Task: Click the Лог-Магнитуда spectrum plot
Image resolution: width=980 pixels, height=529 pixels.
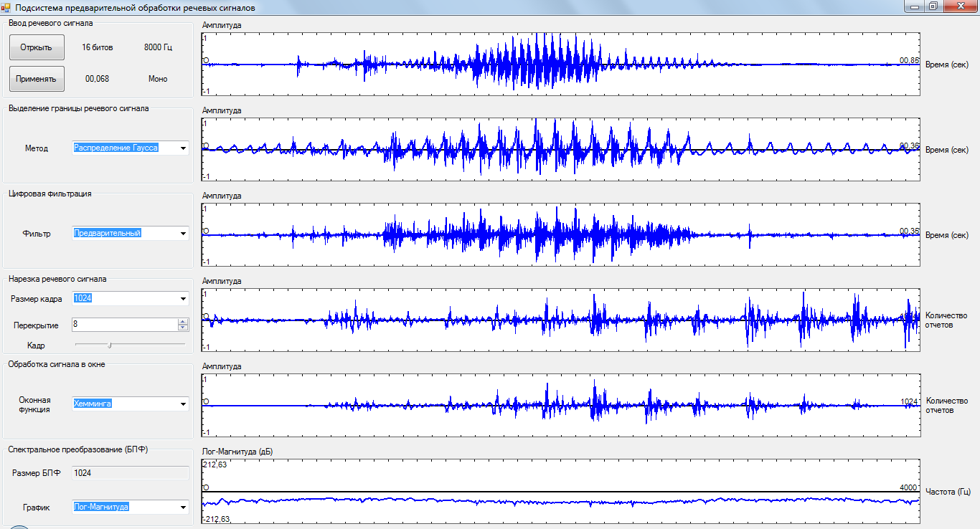Action: tap(560, 490)
